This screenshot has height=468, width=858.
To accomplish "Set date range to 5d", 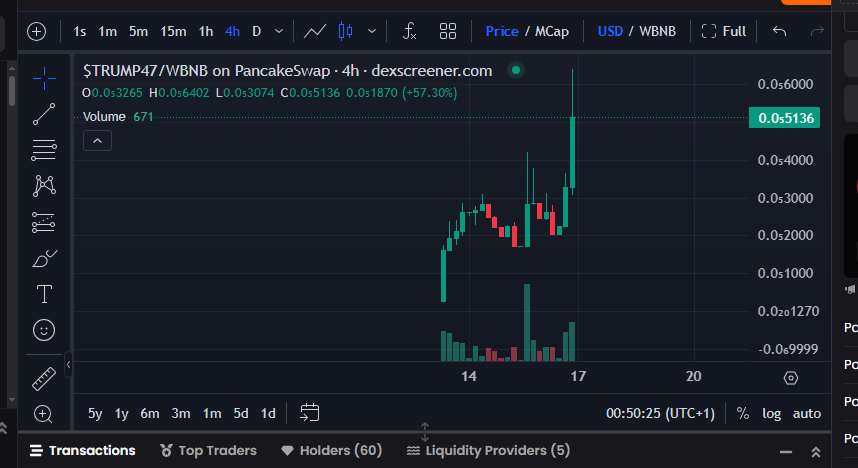I will 241,413.
